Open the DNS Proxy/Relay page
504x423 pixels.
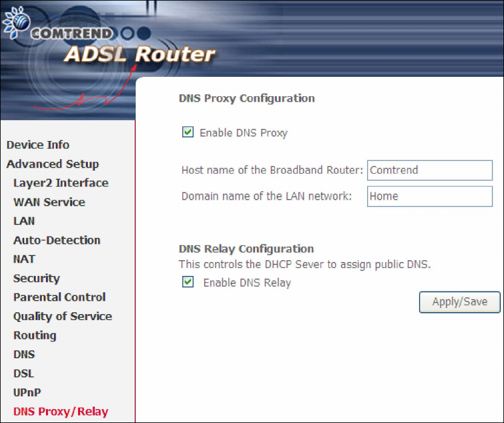tap(61, 412)
